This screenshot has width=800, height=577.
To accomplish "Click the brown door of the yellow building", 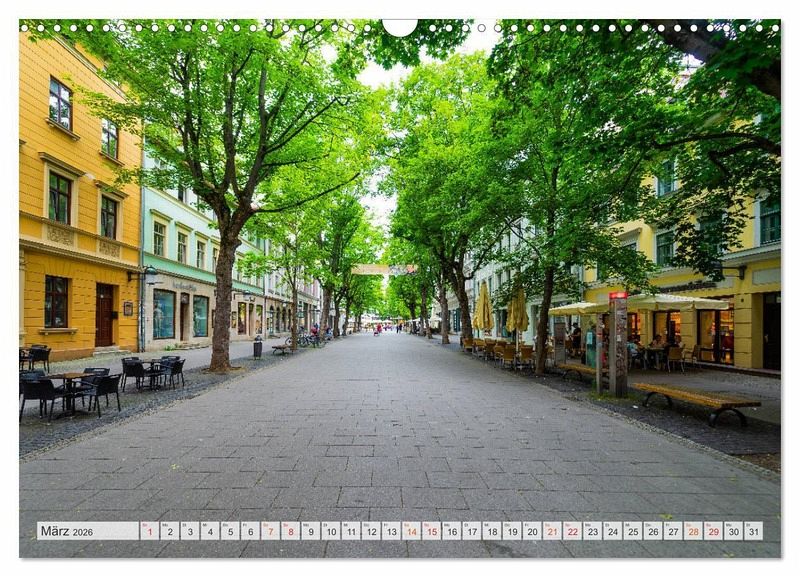I will (x=104, y=314).
